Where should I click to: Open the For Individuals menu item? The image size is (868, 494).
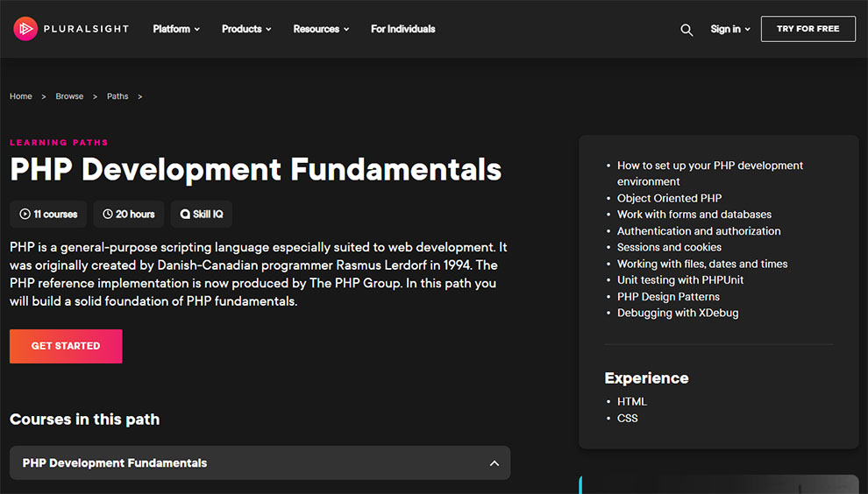tap(403, 29)
